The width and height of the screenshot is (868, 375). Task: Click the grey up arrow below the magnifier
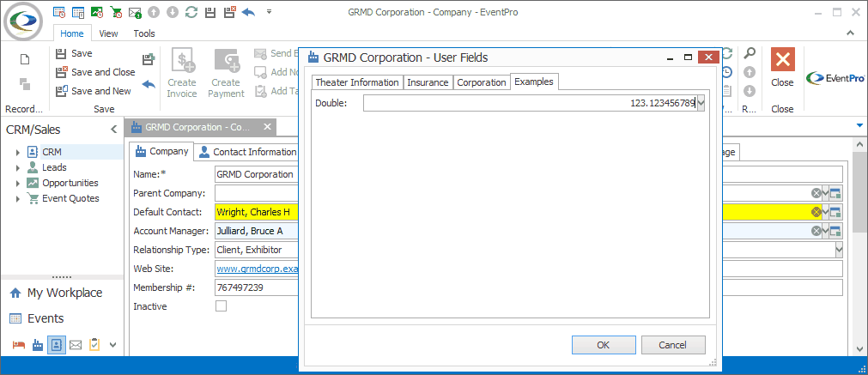[749, 72]
